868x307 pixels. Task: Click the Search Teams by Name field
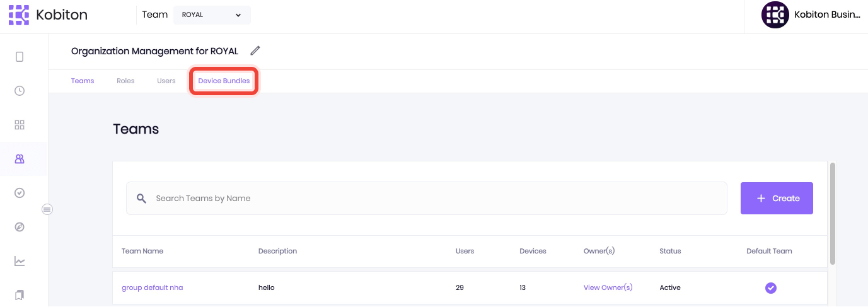click(427, 199)
